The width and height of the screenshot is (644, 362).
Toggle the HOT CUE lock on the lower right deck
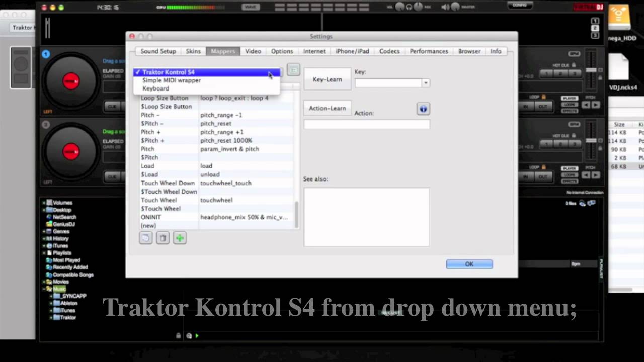pos(573,136)
